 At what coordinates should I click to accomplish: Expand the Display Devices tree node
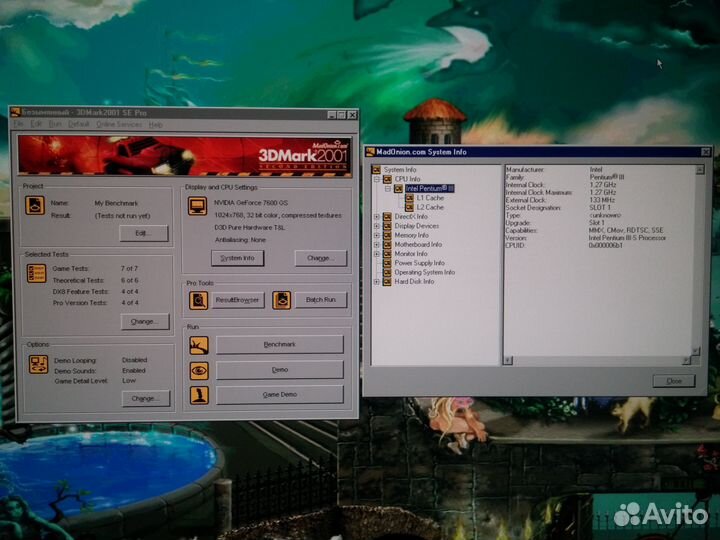pyautogui.click(x=377, y=226)
